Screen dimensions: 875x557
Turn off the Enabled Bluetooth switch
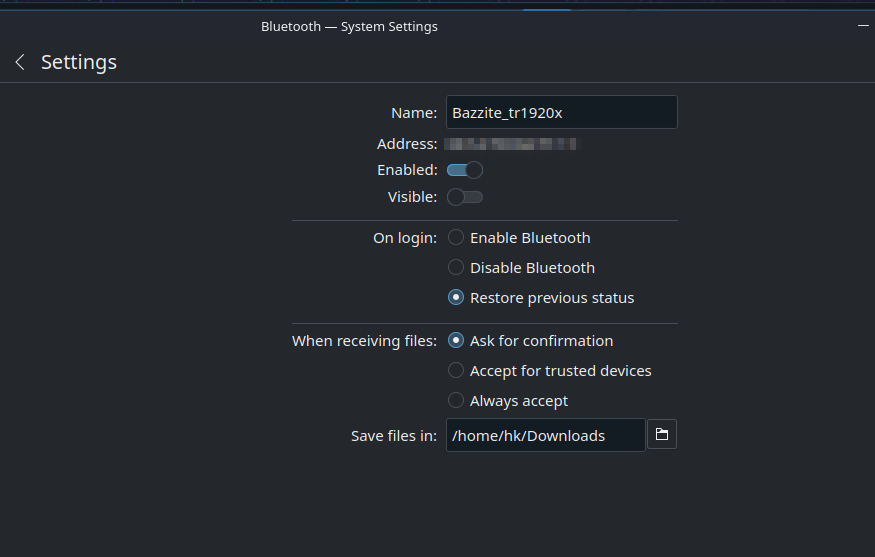465,170
